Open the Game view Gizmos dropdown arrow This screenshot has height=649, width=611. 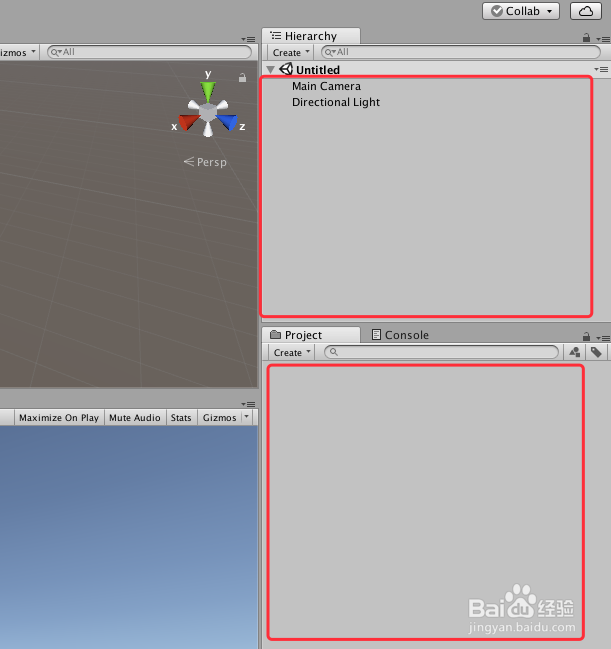pos(247,416)
